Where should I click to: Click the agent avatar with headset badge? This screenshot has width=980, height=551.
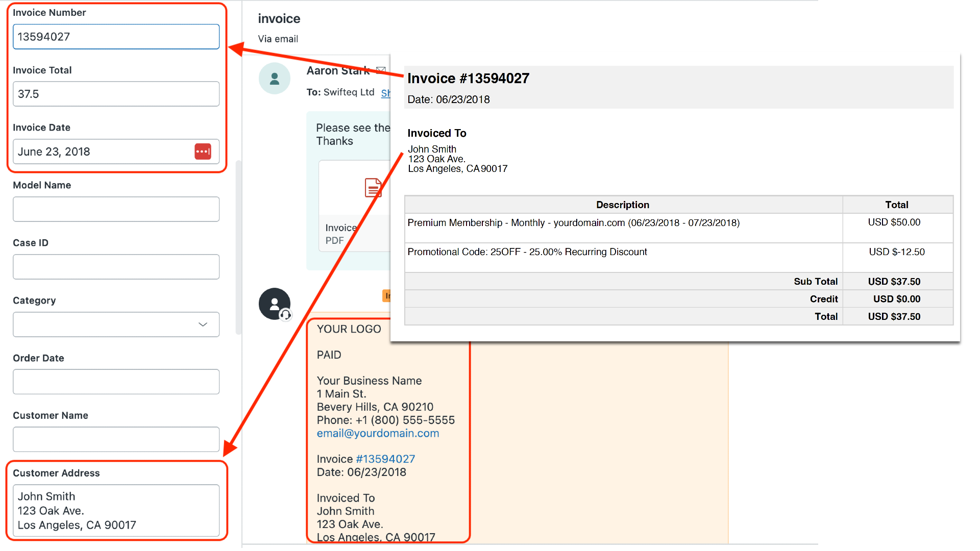[275, 304]
